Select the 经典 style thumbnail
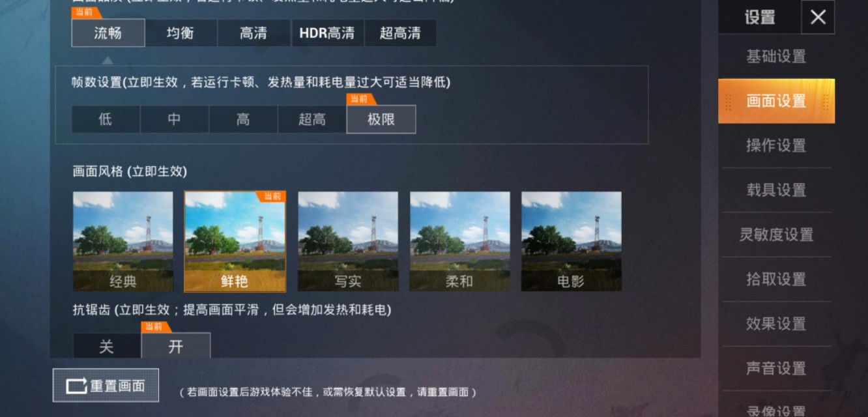This screenshot has width=868, height=417. [x=123, y=241]
